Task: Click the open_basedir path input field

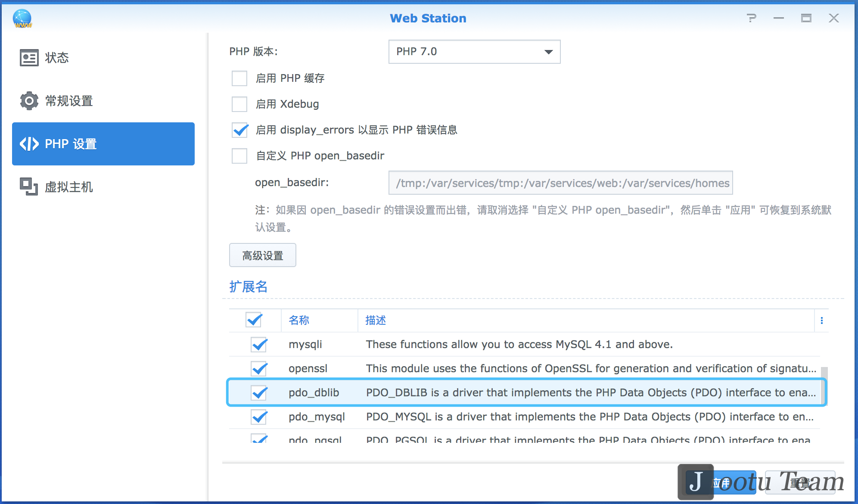Action: point(560,183)
